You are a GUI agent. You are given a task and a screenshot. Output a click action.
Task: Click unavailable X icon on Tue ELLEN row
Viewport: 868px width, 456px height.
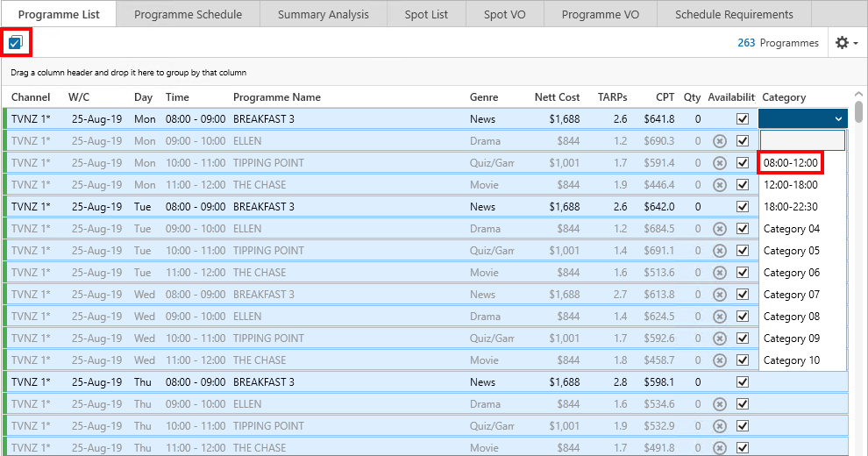tap(719, 229)
